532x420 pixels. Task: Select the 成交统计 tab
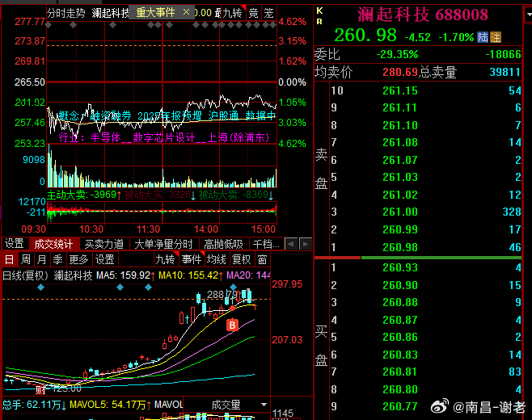click(53, 244)
